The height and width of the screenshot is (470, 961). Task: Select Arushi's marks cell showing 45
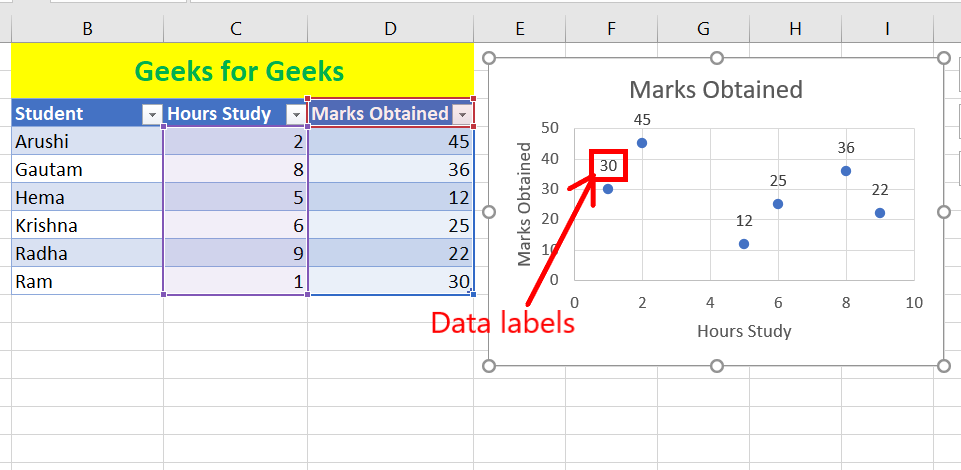pyautogui.click(x=391, y=141)
